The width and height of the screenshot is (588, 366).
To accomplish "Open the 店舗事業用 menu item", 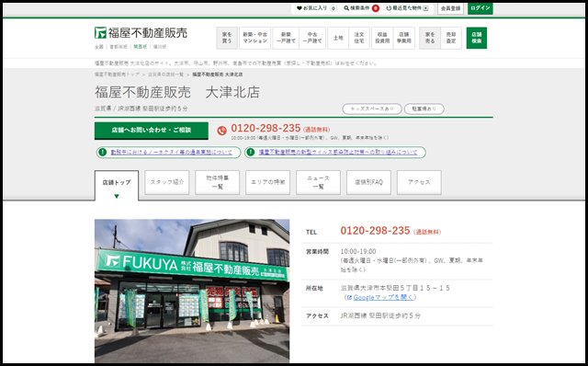I will (x=404, y=38).
